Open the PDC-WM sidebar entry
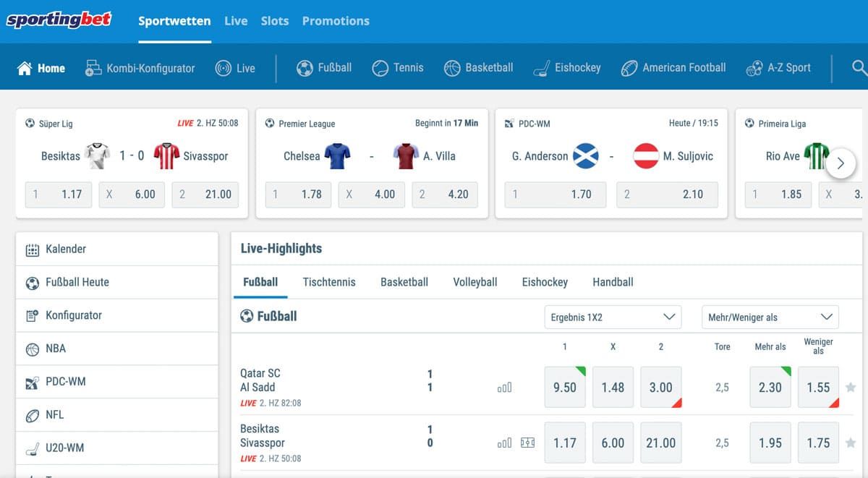The image size is (868, 478). pyautogui.click(x=65, y=382)
